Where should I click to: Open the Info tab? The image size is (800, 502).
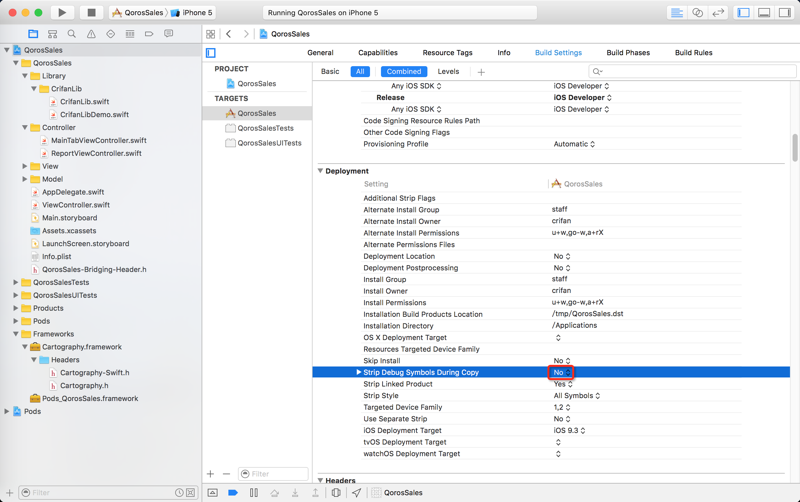504,53
